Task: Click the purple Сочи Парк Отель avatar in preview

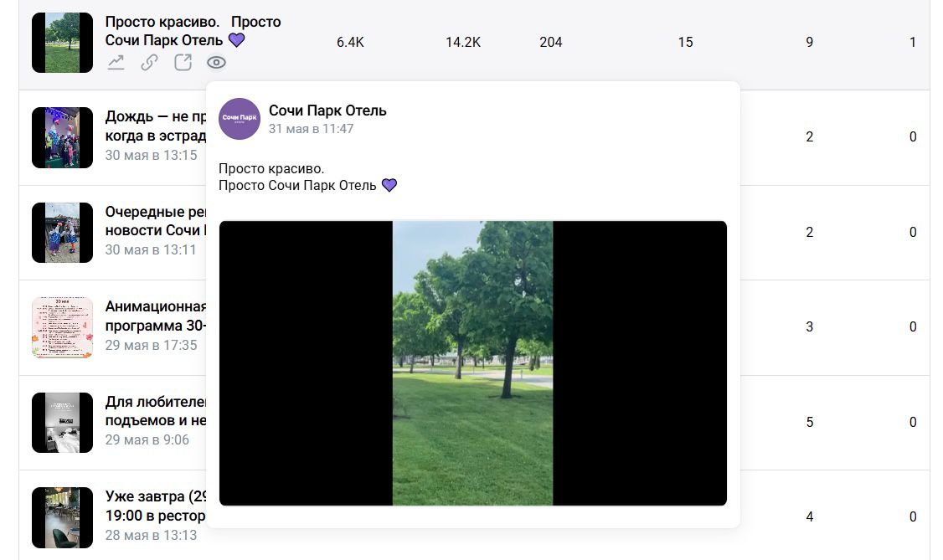Action: point(240,119)
